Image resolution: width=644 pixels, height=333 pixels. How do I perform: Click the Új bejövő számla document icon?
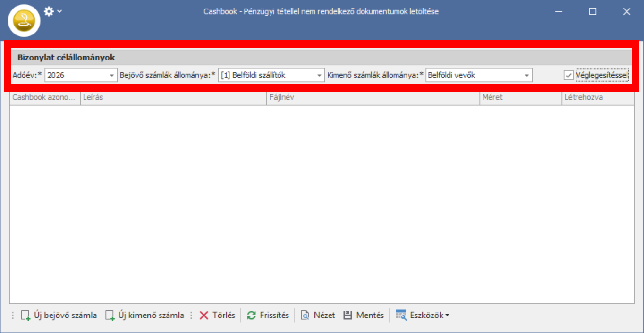click(26, 316)
